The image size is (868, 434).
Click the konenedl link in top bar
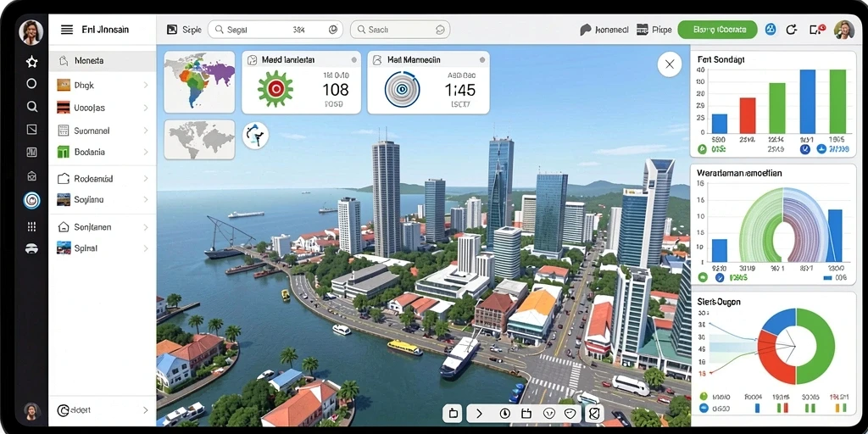click(x=604, y=30)
